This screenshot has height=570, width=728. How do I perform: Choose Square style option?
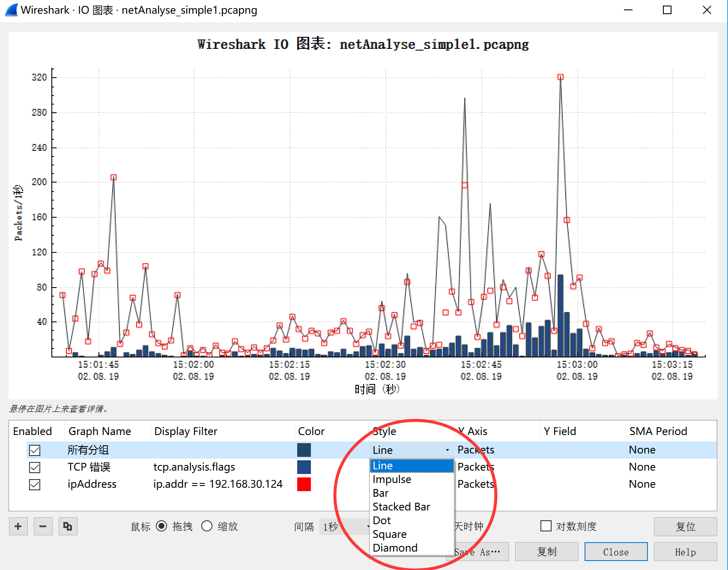click(412, 534)
